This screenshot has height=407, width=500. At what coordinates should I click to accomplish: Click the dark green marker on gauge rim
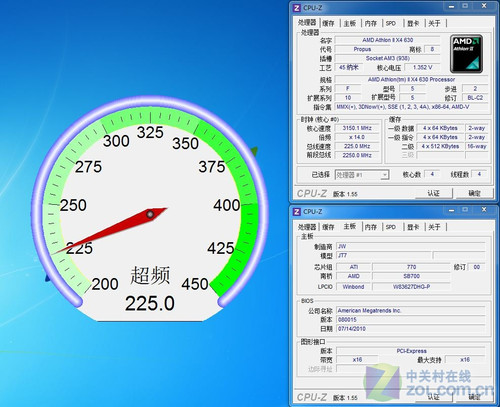click(255, 152)
